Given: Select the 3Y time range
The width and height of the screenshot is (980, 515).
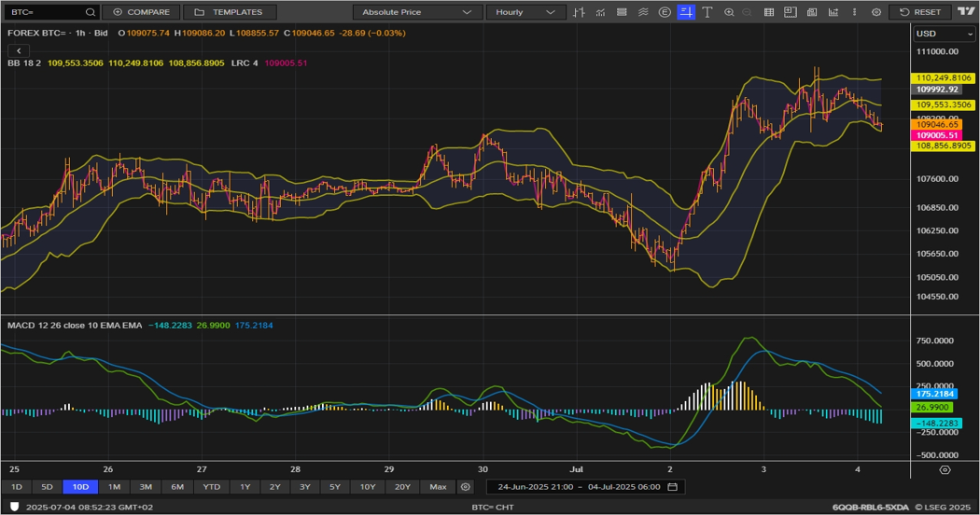Looking at the screenshot, I should pyautogui.click(x=305, y=487).
